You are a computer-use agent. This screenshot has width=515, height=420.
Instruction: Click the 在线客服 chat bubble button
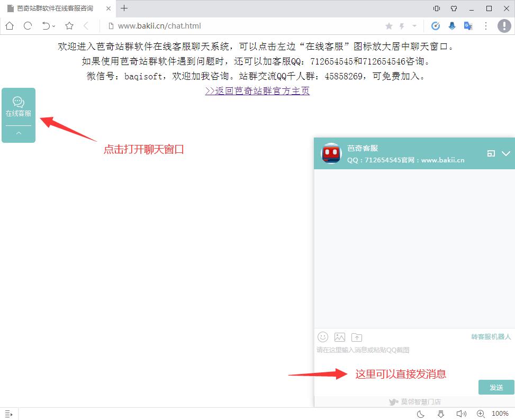(x=19, y=107)
